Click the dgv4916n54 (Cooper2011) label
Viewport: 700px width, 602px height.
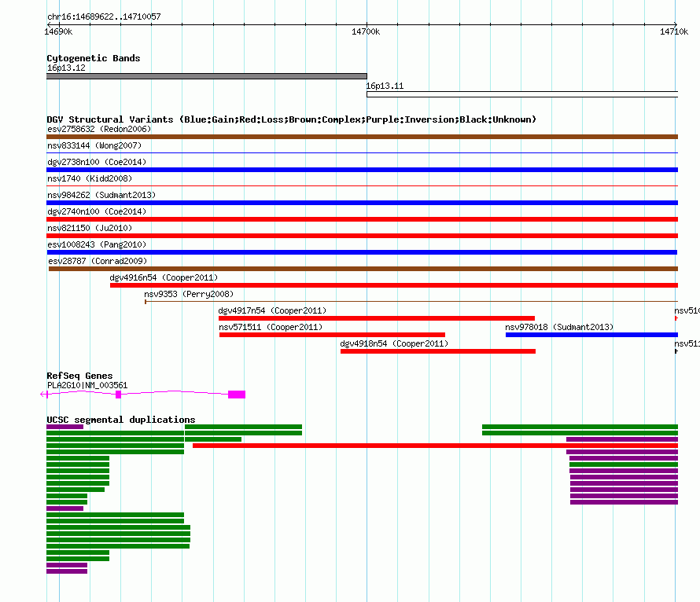click(164, 277)
